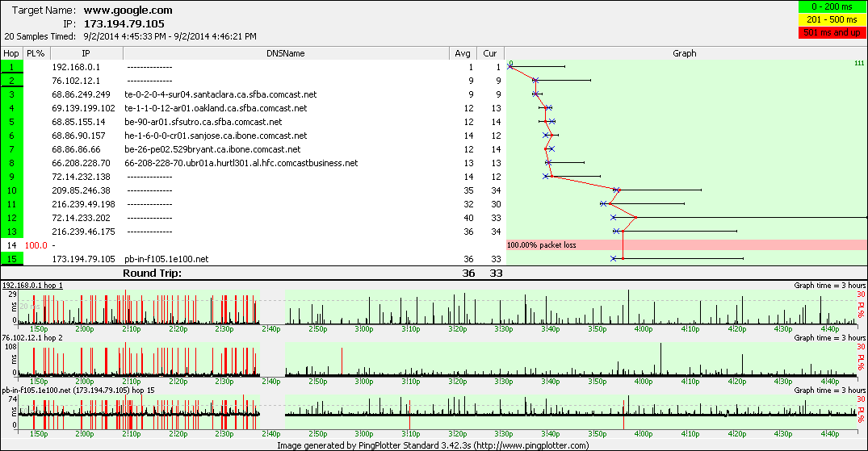
Task: Click the green hop 1 number box
Action: (x=12, y=67)
